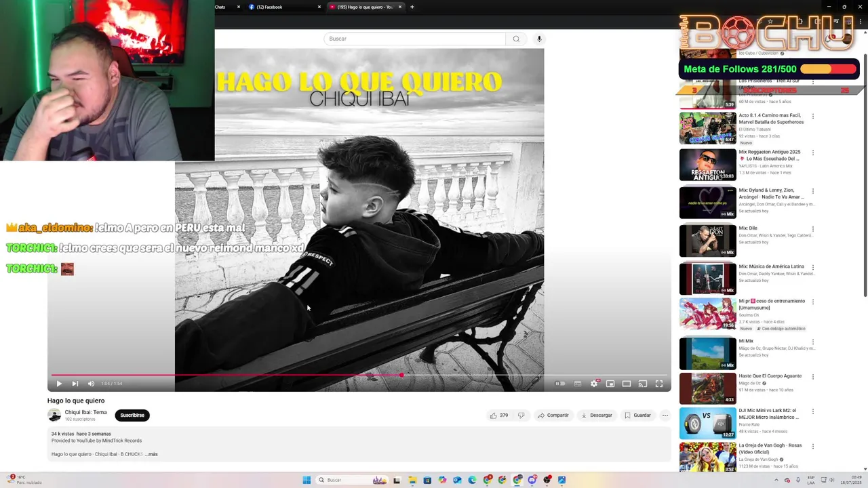Switch to the Chats browser tab
This screenshot has height=488, width=868.
pyautogui.click(x=224, y=7)
